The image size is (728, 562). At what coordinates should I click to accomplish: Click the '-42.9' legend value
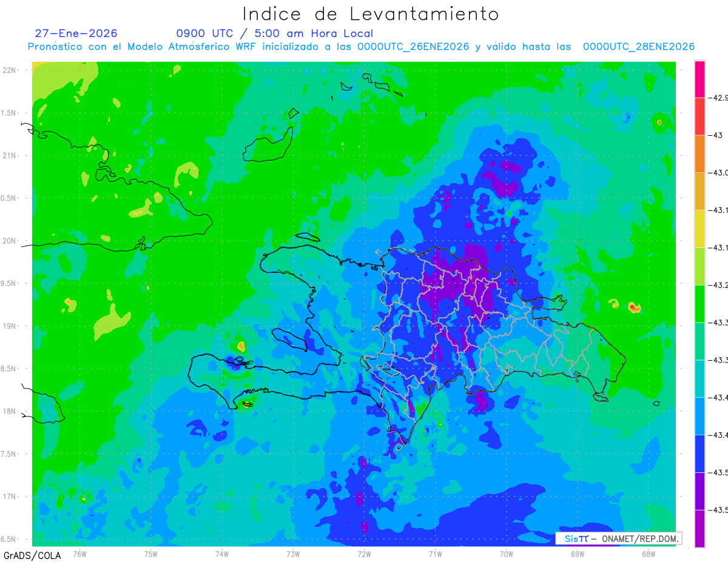[x=718, y=98]
